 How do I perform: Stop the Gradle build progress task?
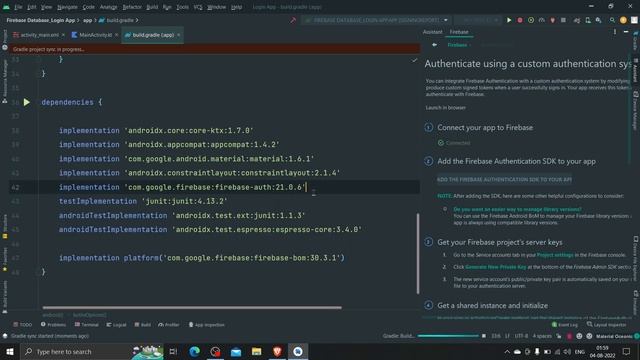pos(484,336)
